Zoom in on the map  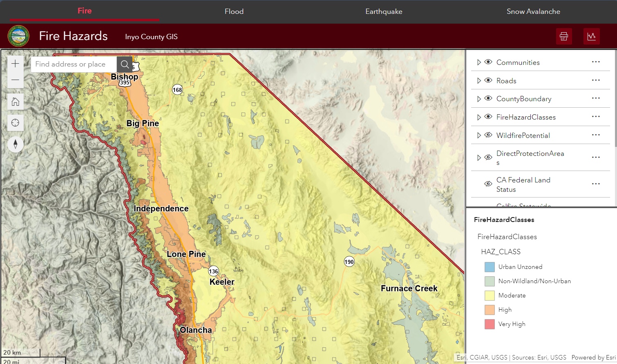coord(16,64)
